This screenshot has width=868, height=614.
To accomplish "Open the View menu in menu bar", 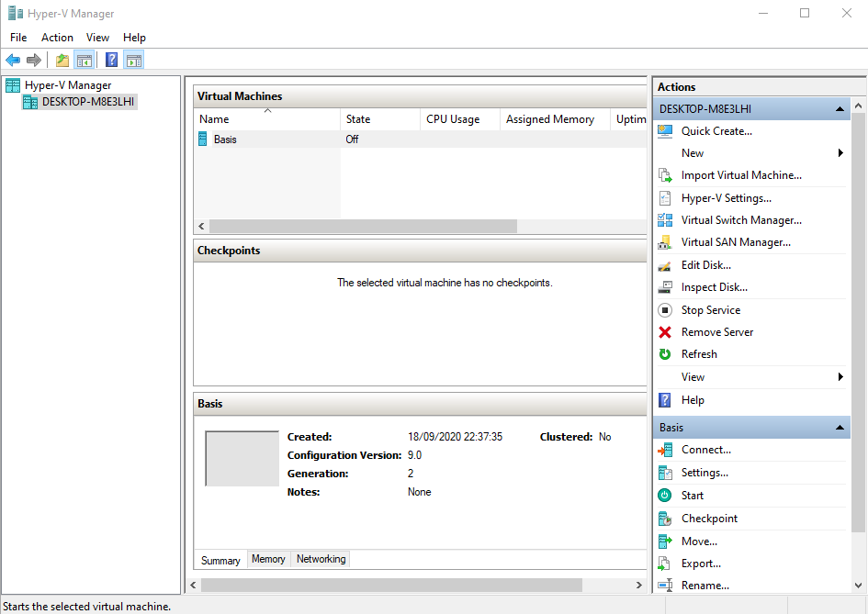I will (97, 37).
